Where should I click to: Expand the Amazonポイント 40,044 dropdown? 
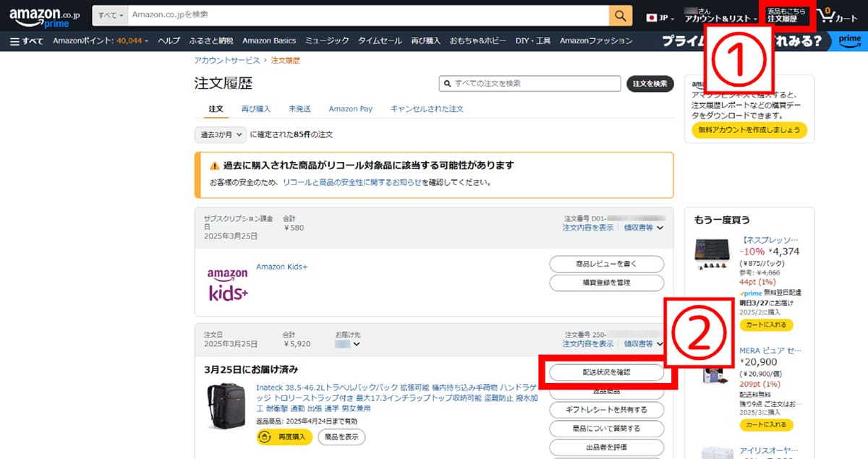101,41
